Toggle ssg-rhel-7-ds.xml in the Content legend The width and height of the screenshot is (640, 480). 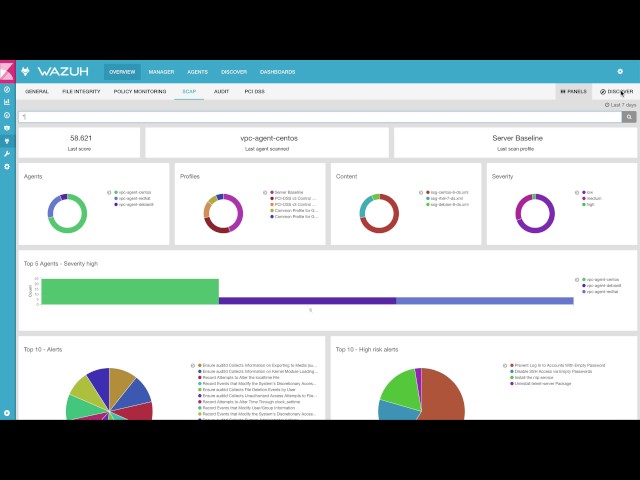coord(444,198)
